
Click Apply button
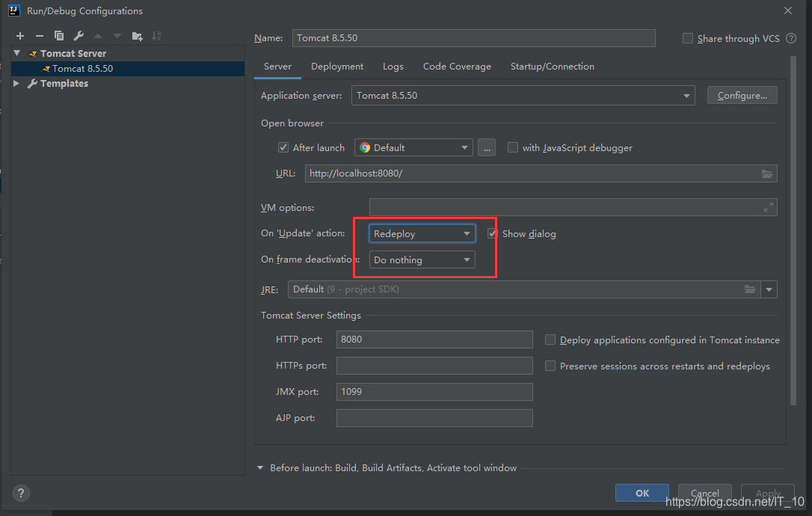point(768,494)
